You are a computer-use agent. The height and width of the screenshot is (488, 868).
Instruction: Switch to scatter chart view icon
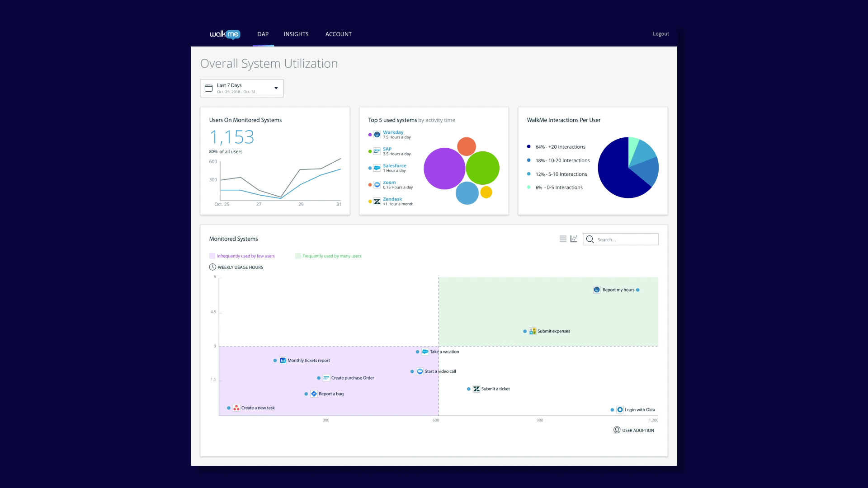(574, 239)
